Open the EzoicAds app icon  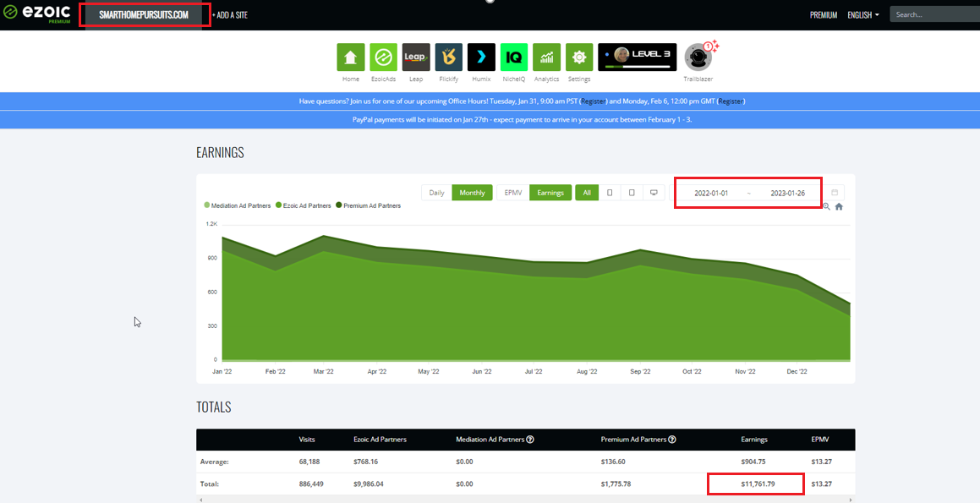click(x=383, y=57)
